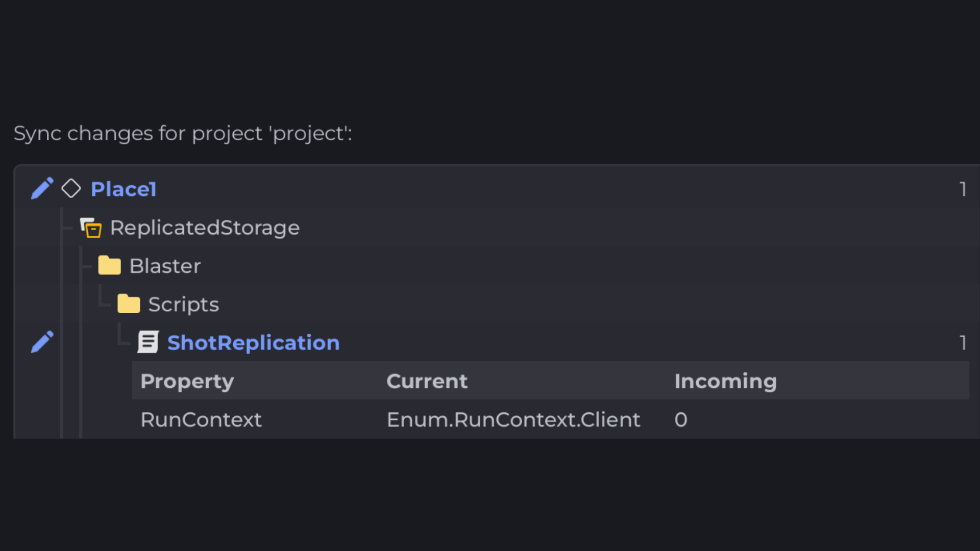Click the Scripts folder icon
The width and height of the screenshot is (980, 551).
pos(129,304)
